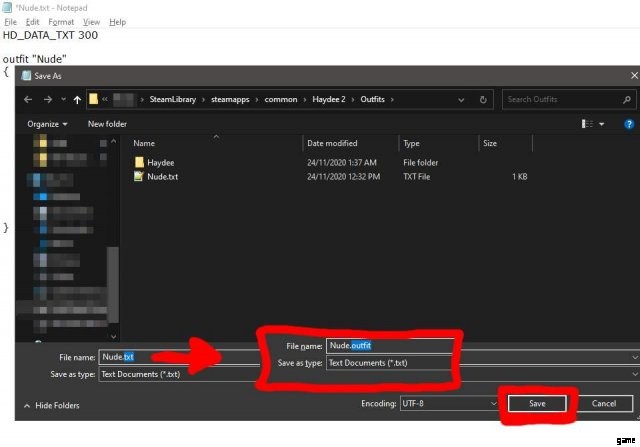Open the recent locations dropdown arrow
640x447 pixels.
[x=61, y=100]
